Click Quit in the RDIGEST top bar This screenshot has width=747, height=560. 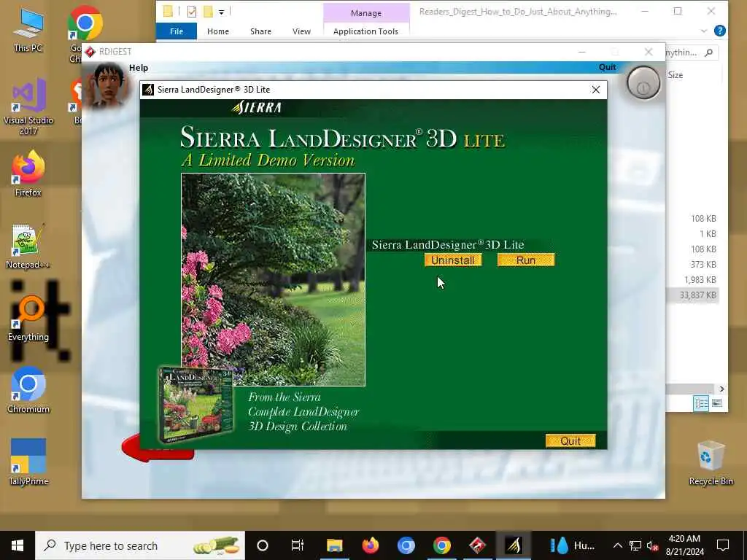click(x=608, y=67)
